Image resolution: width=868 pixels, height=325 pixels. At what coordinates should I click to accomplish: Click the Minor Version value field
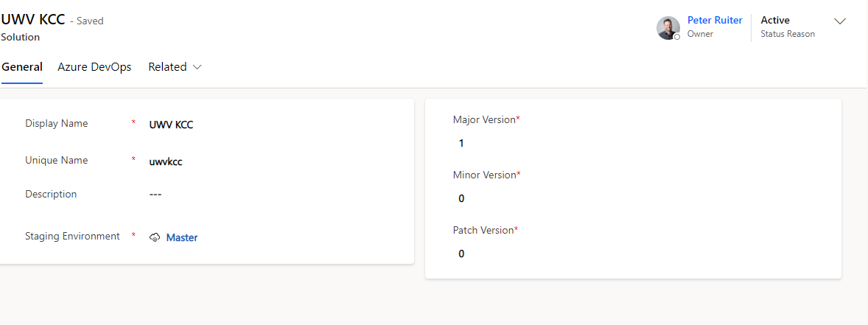[x=633, y=199]
